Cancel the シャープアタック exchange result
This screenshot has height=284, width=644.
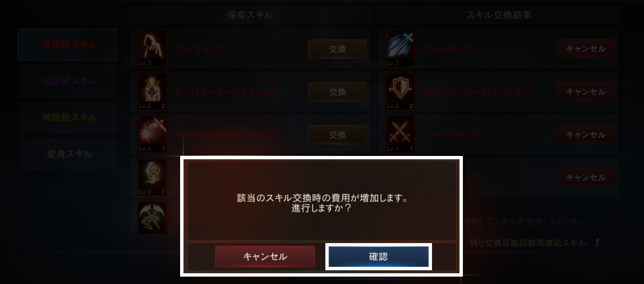pos(586,134)
